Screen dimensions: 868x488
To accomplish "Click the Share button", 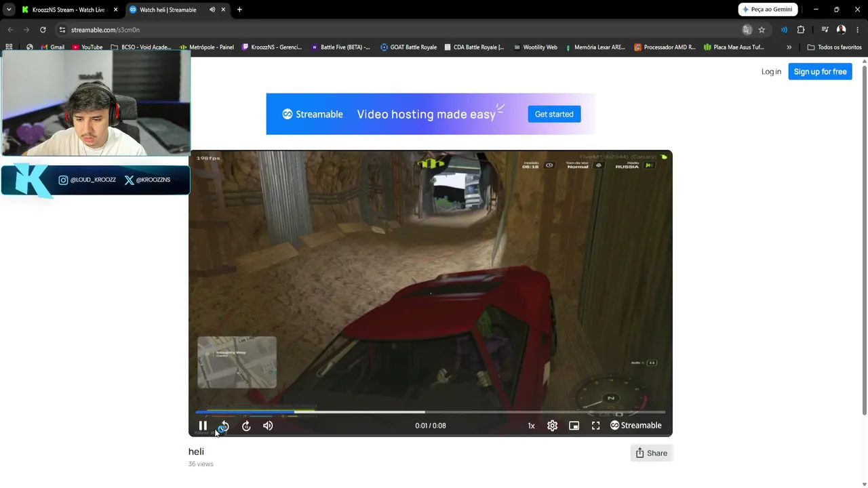I will [651, 453].
